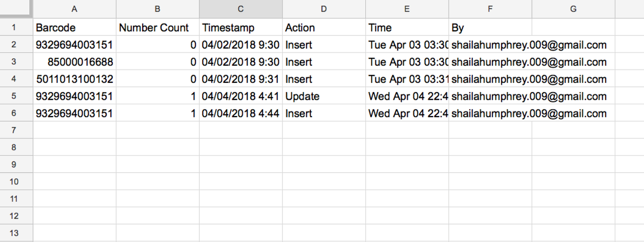Select the By header cell
Viewport: 644px width, 242px height.
pyautogui.click(x=490, y=28)
